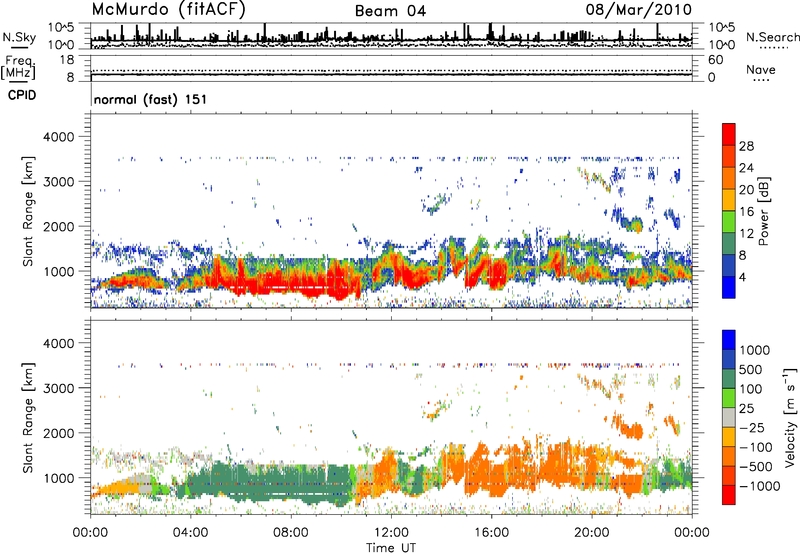Click the Freq. [MHz] axis label

point(18,68)
